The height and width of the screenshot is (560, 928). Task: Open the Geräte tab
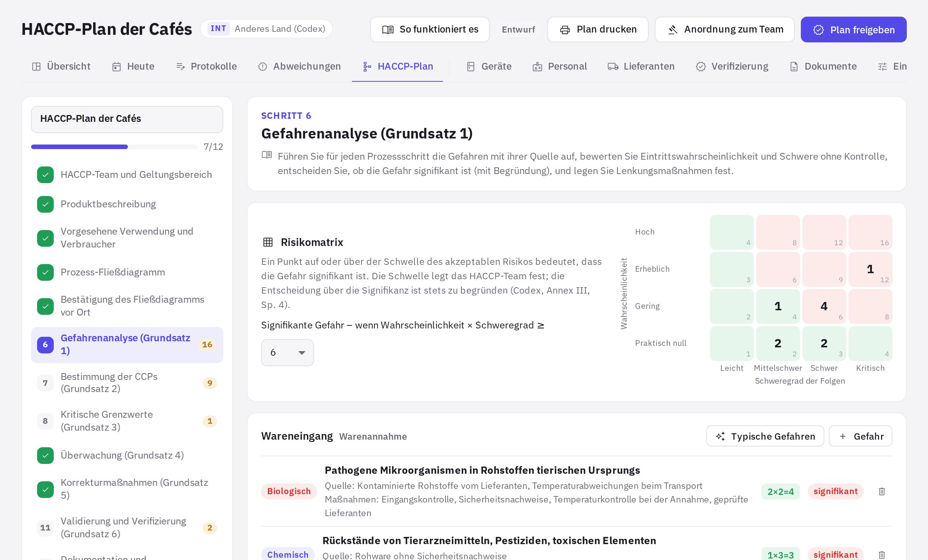(489, 67)
